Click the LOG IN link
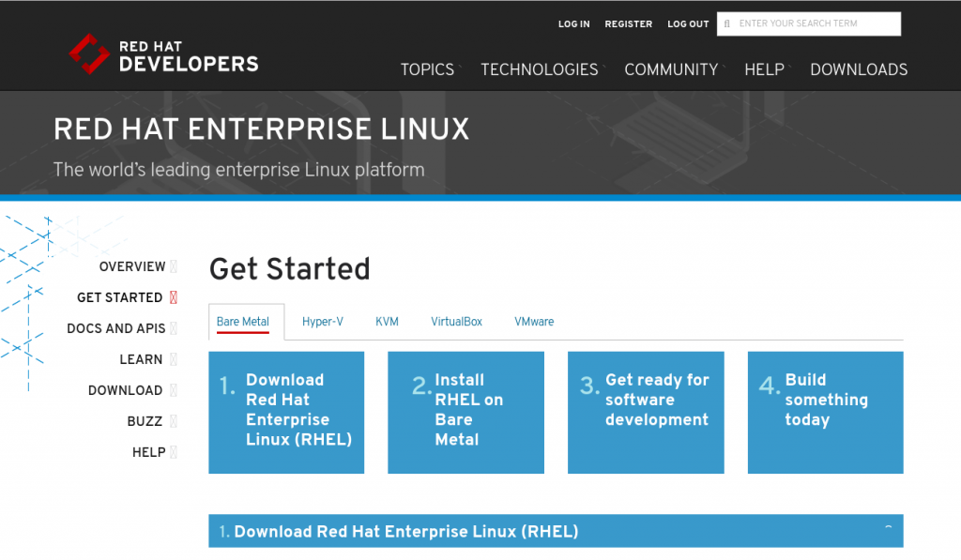This screenshot has width=961, height=560. click(573, 24)
